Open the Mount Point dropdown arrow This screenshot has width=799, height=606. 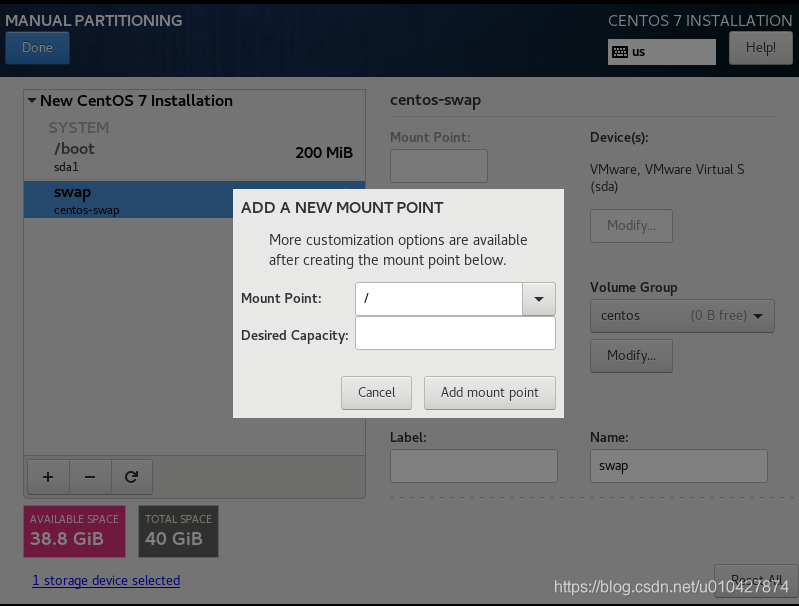point(539,299)
